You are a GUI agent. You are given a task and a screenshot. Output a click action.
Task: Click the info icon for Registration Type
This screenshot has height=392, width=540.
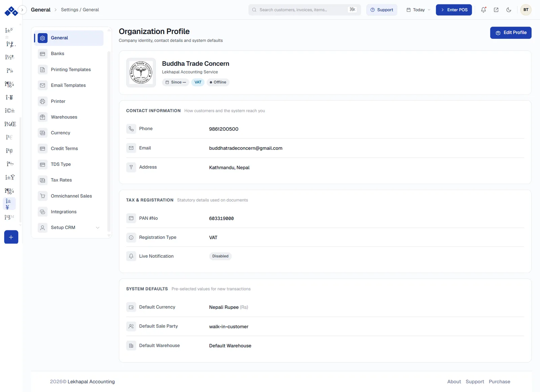tap(131, 237)
